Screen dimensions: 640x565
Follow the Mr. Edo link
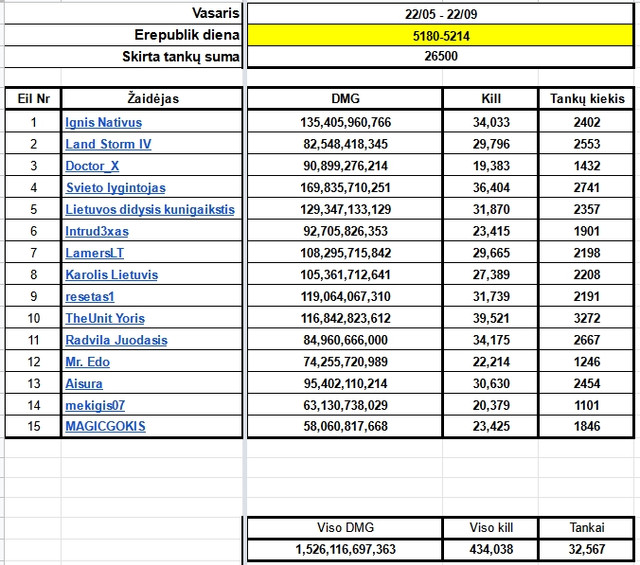coord(88,362)
